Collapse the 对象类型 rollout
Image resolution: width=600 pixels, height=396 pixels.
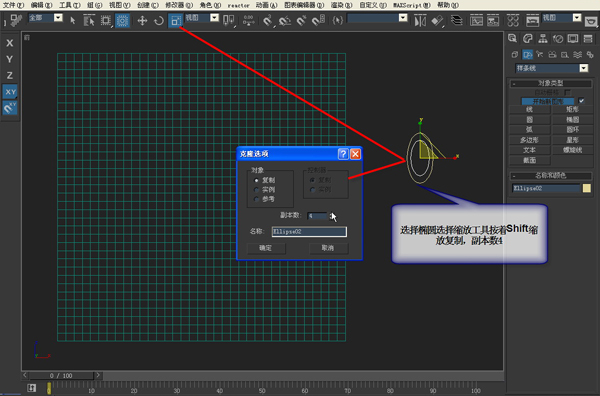tap(551, 83)
